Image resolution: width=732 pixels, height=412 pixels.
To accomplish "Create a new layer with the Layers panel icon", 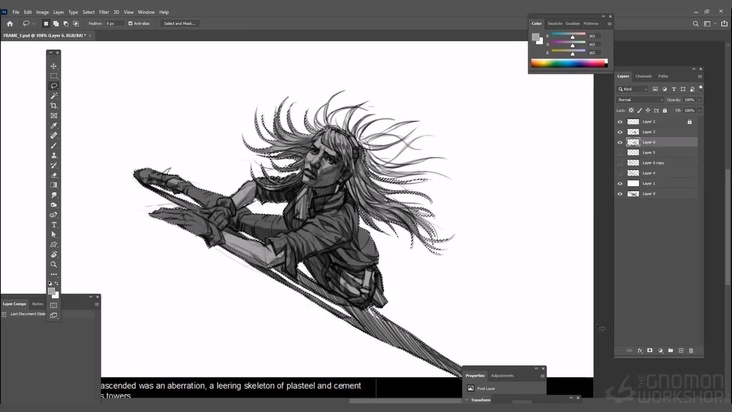I will [x=682, y=350].
